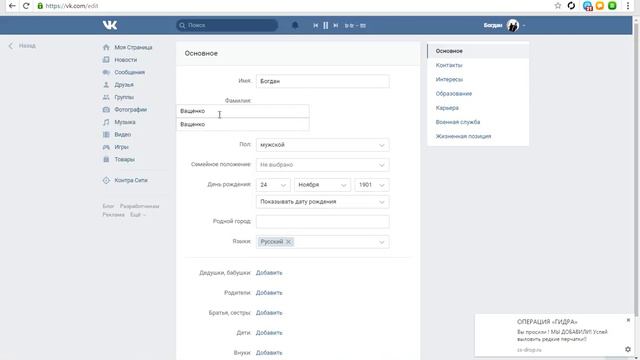Image resolution: width=640 pixels, height=360 pixels.
Task: Click the orange browser extension icon
Action: [600, 5]
